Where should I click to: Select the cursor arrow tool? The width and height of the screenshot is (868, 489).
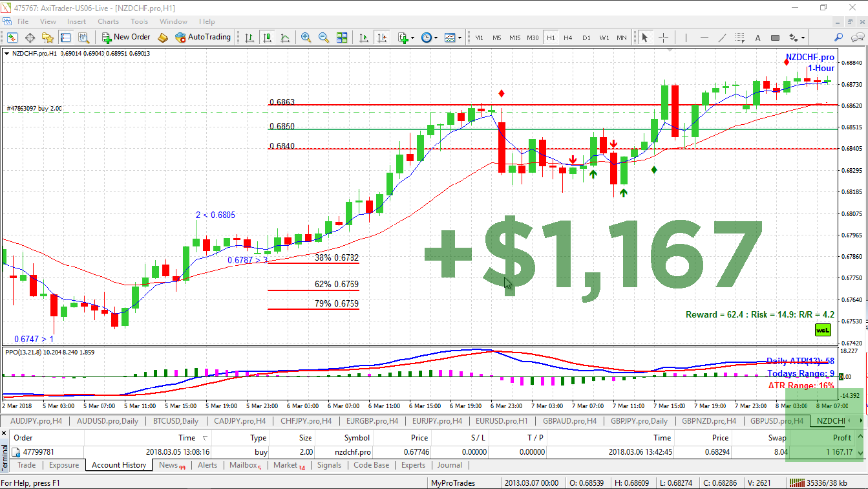pos(644,38)
